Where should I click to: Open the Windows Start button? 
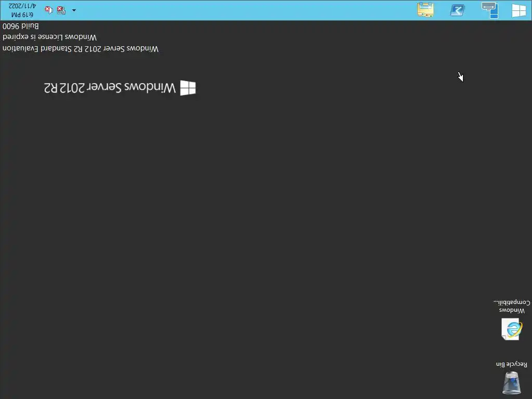coord(519,10)
